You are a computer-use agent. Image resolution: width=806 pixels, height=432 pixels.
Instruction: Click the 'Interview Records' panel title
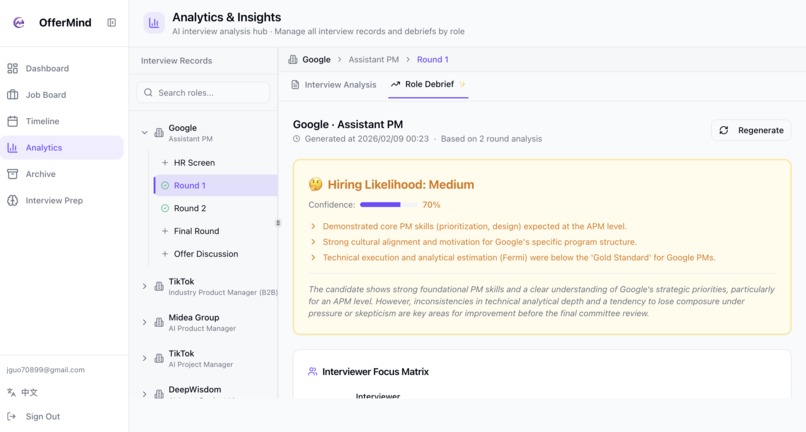[176, 61]
